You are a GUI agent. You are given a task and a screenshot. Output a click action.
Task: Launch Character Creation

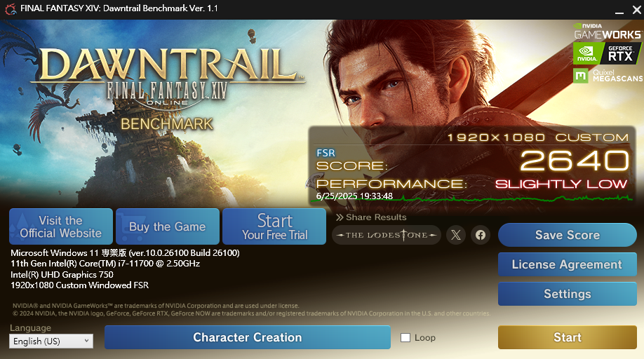pyautogui.click(x=248, y=337)
